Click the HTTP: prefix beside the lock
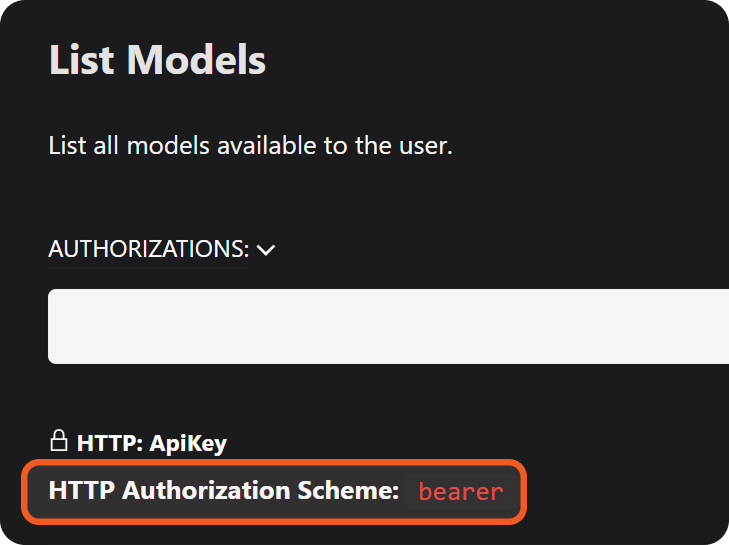The image size is (729, 545). click(110, 443)
